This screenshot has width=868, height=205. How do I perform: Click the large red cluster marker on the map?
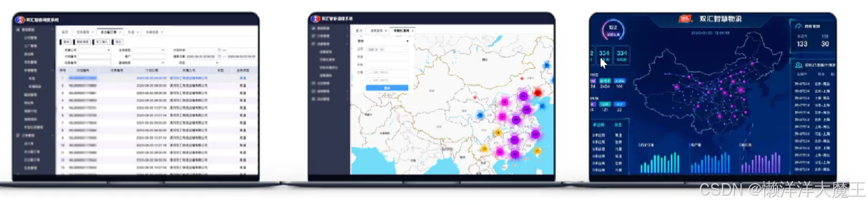click(538, 93)
